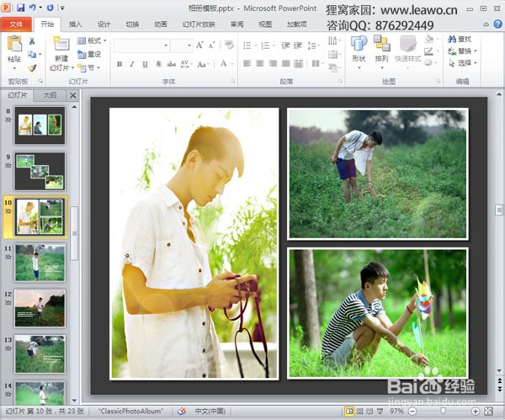Click the 中文(中国) language indicator
The height and width of the screenshot is (420, 505).
point(210,411)
